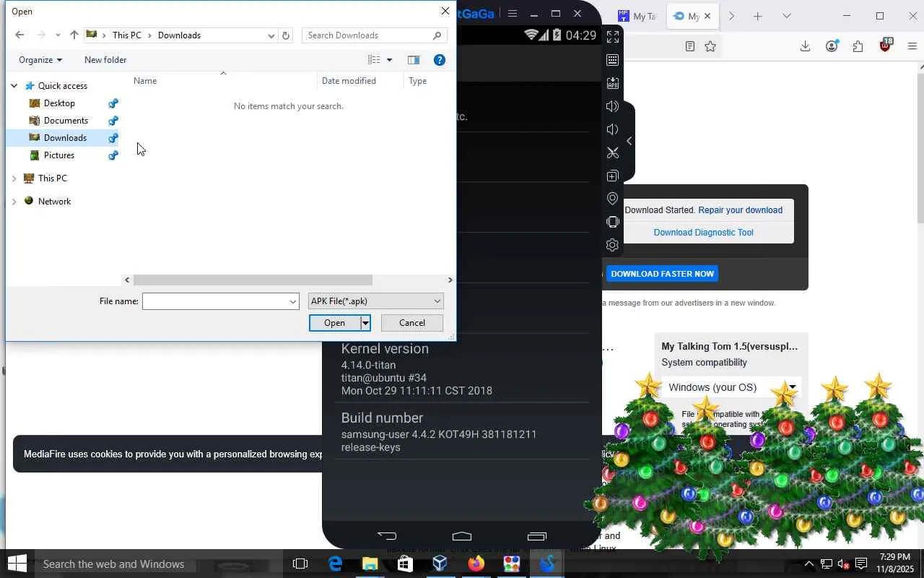Click the DOWNLOAD FASTER NOW button
The image size is (924, 578).
(662, 274)
